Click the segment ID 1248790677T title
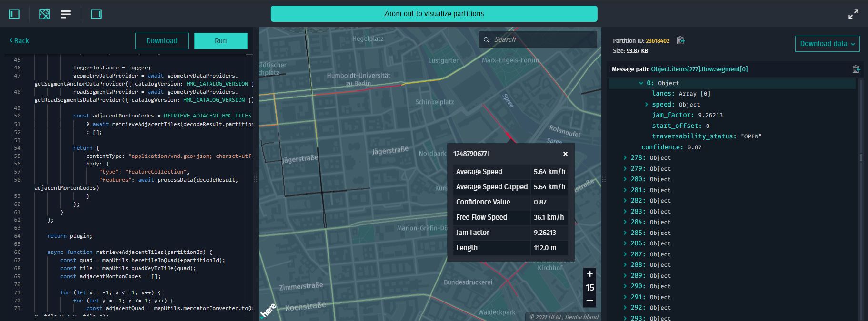 (x=471, y=154)
